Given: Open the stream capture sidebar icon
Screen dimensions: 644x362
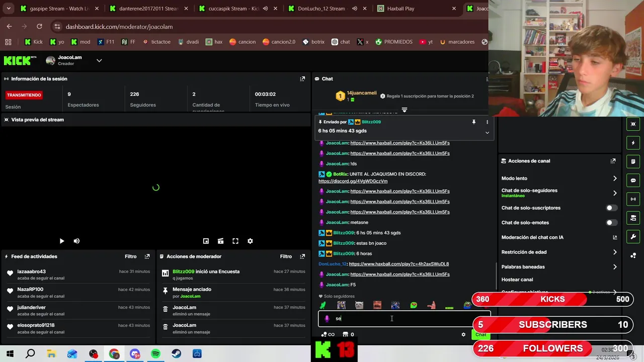Looking at the screenshot, I should click(x=633, y=124).
